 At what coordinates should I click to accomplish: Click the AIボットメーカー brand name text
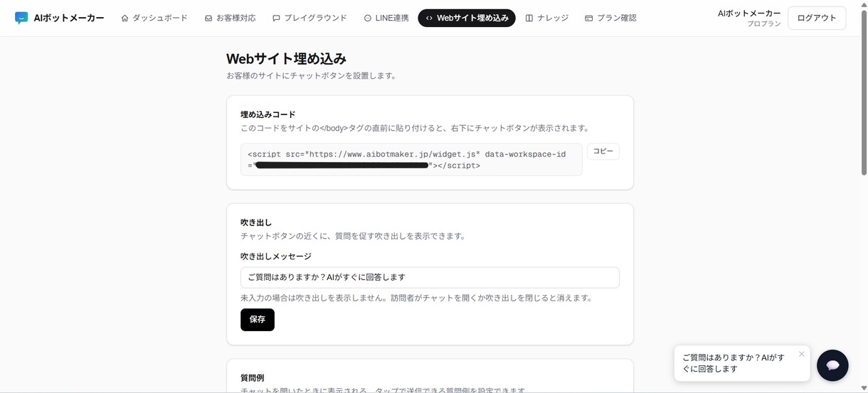coord(69,18)
